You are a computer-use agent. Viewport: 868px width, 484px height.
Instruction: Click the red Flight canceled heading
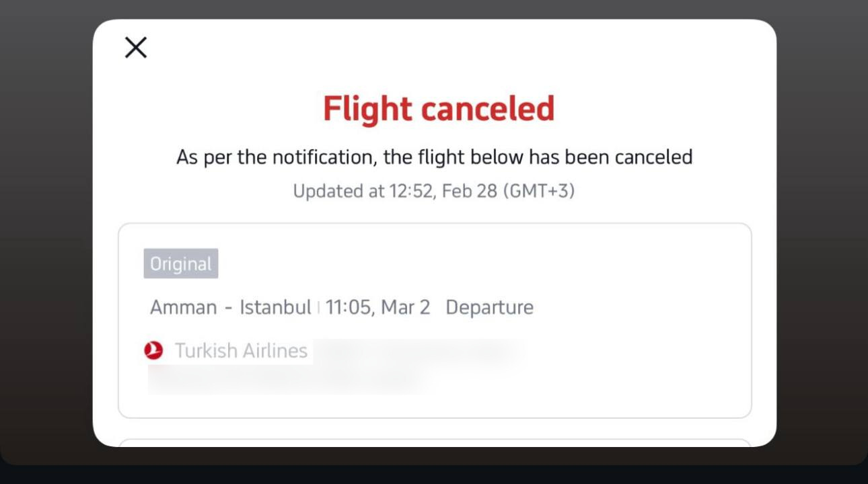439,109
